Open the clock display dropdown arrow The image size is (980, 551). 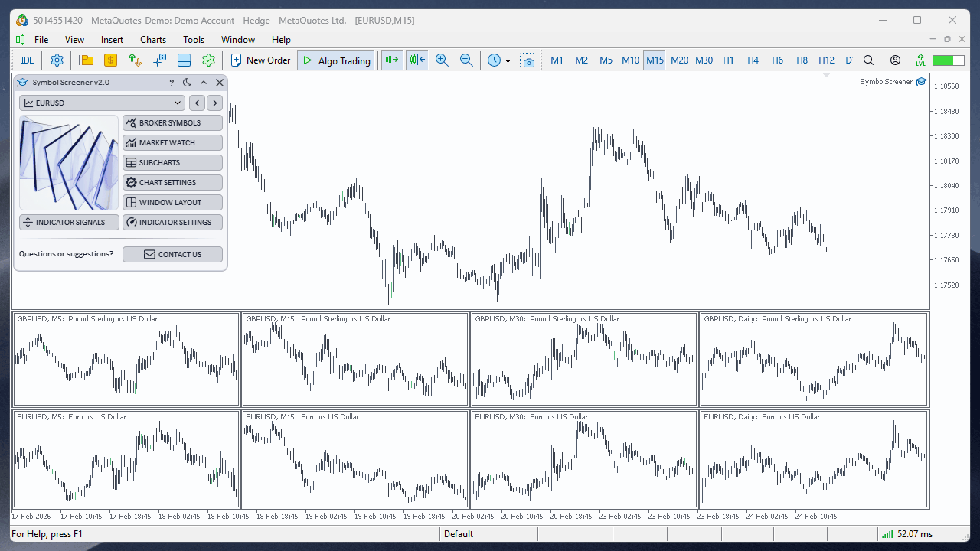[x=508, y=60]
